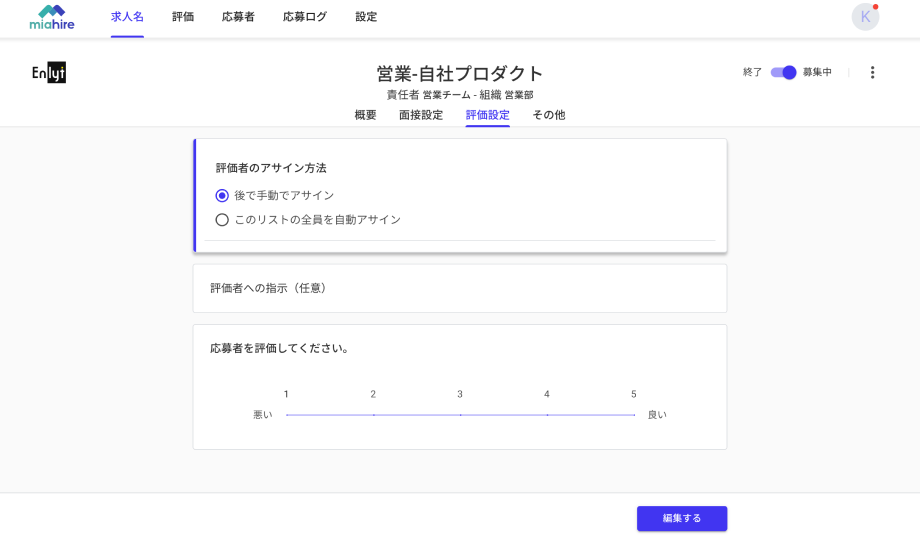Image resolution: width=920 pixels, height=540 pixels.
Task: Select 後で手動でアサイン radio option
Action: (x=222, y=195)
